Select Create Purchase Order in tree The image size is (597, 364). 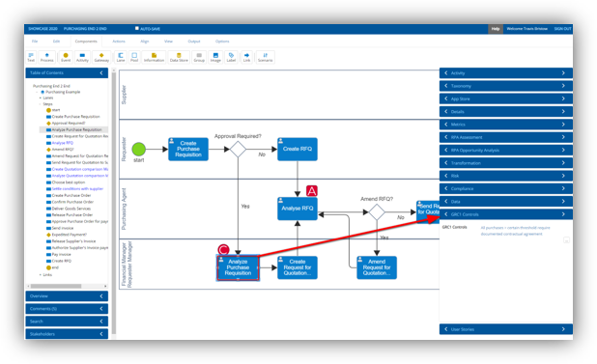click(x=71, y=195)
